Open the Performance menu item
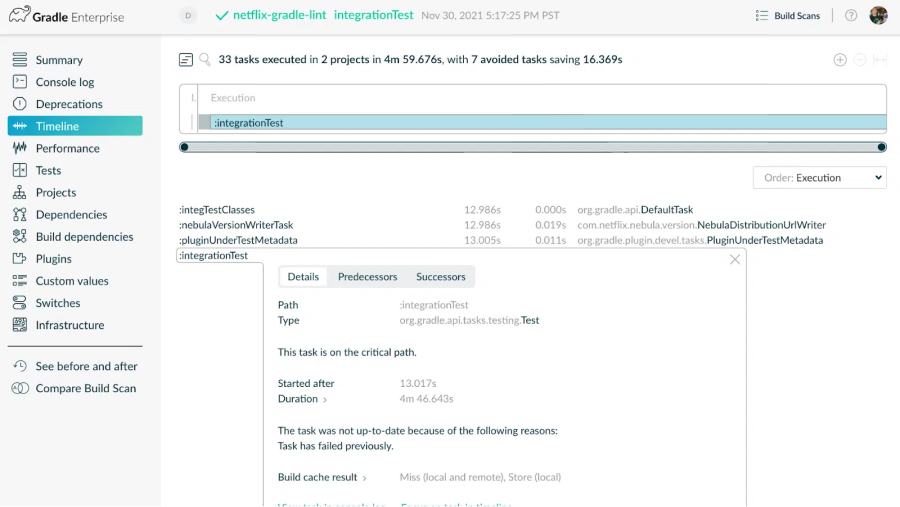Image resolution: width=900 pixels, height=507 pixels. tap(68, 148)
